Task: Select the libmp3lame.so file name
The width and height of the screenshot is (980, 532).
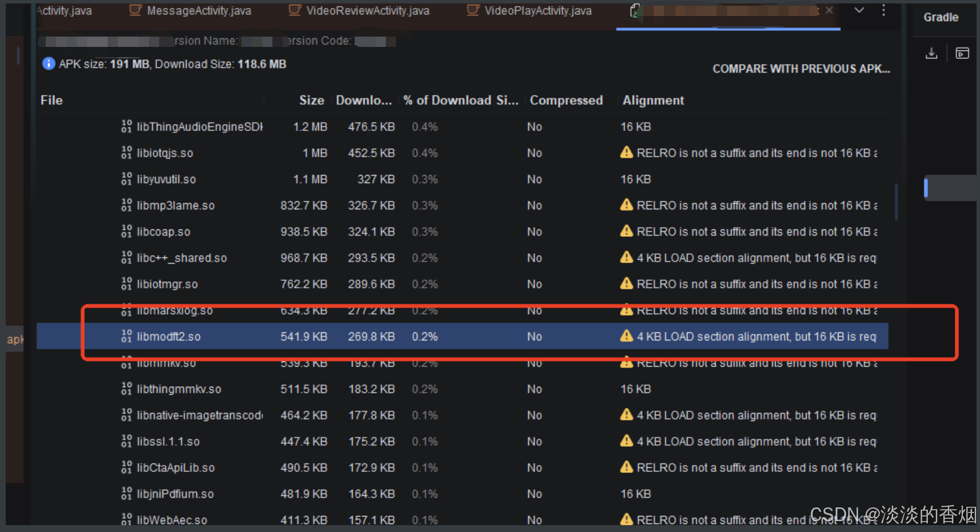Action: [x=176, y=206]
